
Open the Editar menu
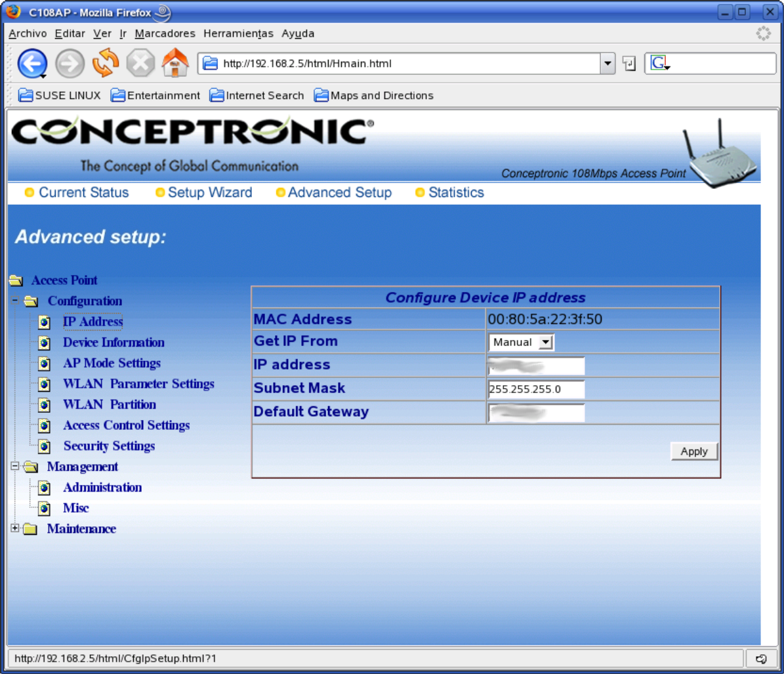(x=70, y=33)
